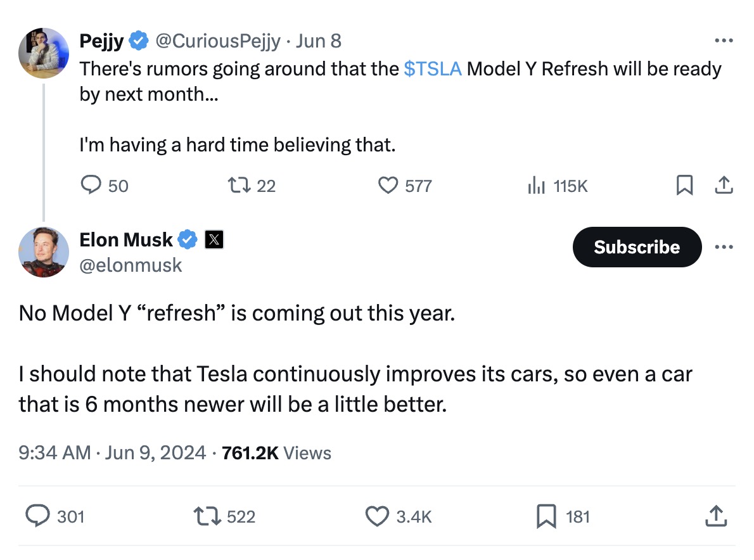Share Pejjy's tweet with upload icon
This screenshot has height=560, width=754.
coord(724,185)
